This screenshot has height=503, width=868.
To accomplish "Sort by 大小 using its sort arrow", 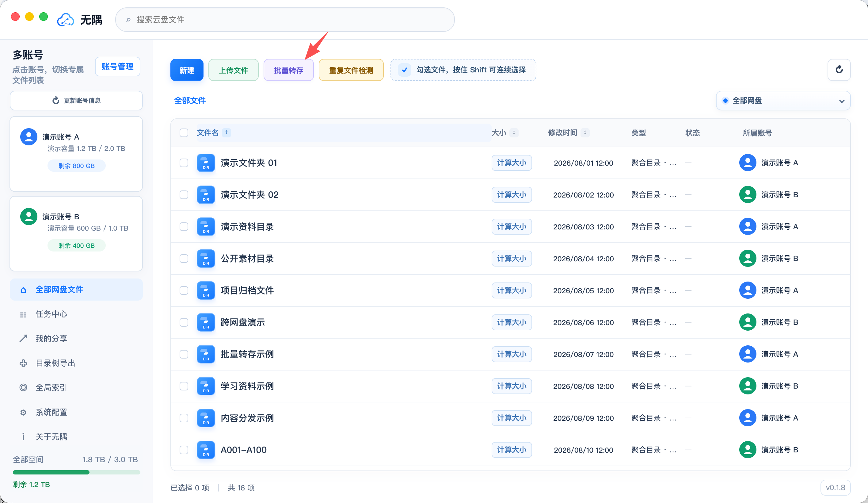I will point(514,133).
